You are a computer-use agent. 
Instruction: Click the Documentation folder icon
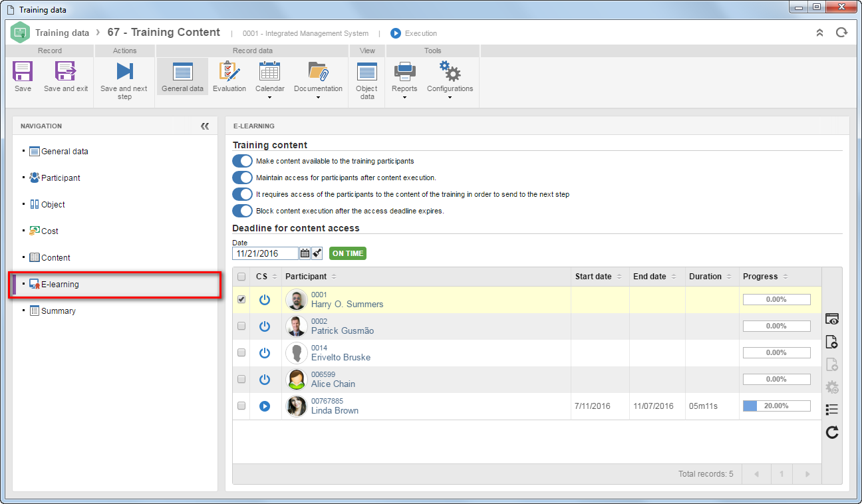pos(318,72)
